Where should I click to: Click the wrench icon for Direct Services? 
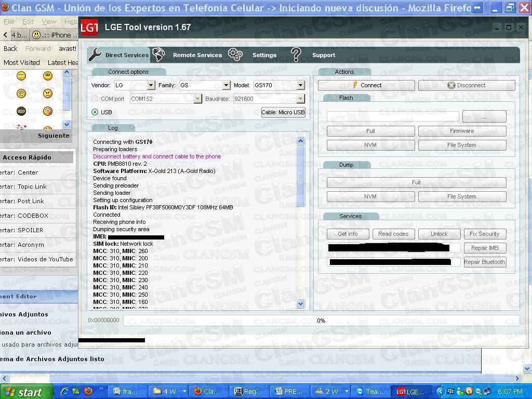[x=95, y=55]
